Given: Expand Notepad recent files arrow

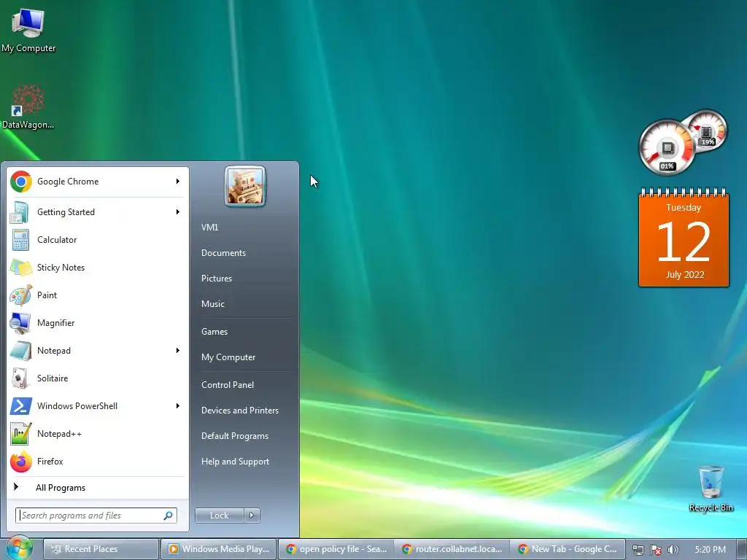Looking at the screenshot, I should click(x=178, y=351).
